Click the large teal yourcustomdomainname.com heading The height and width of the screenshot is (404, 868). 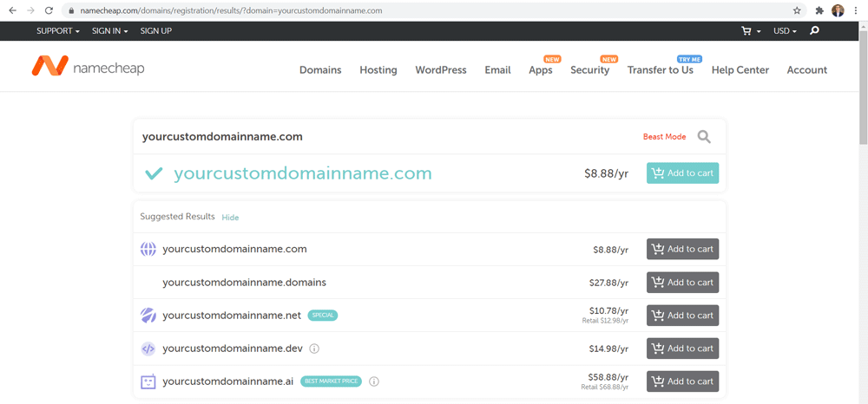303,173
